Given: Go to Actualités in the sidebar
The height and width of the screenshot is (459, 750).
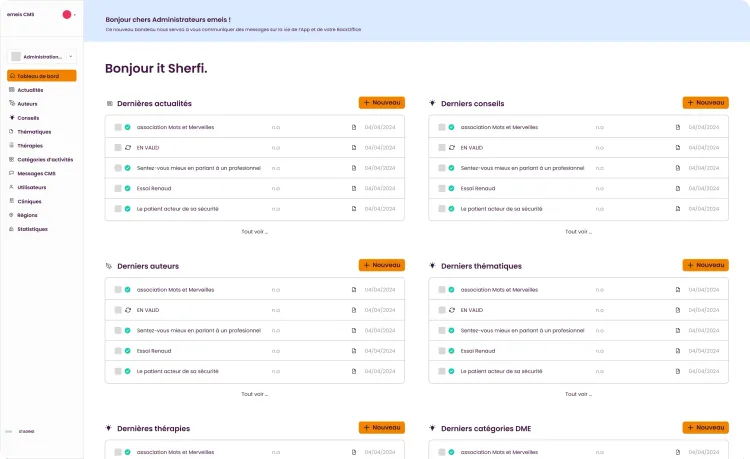Looking at the screenshot, I should [x=30, y=90].
